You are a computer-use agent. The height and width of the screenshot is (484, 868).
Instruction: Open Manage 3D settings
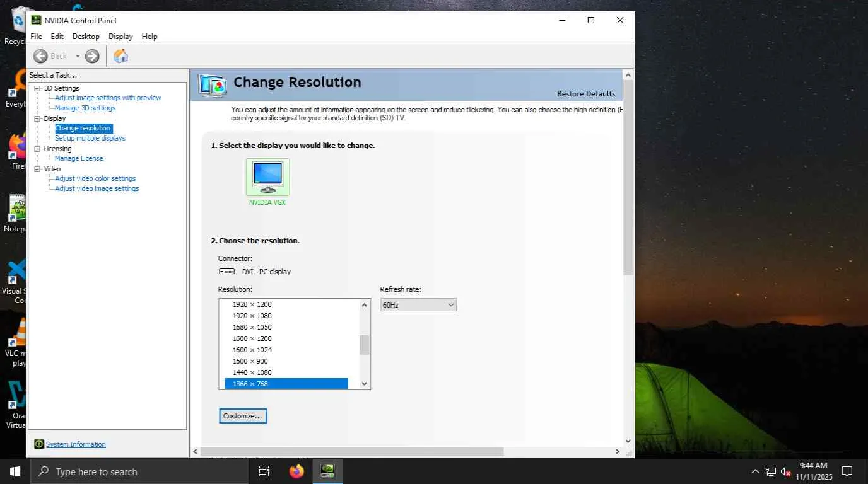(x=85, y=108)
